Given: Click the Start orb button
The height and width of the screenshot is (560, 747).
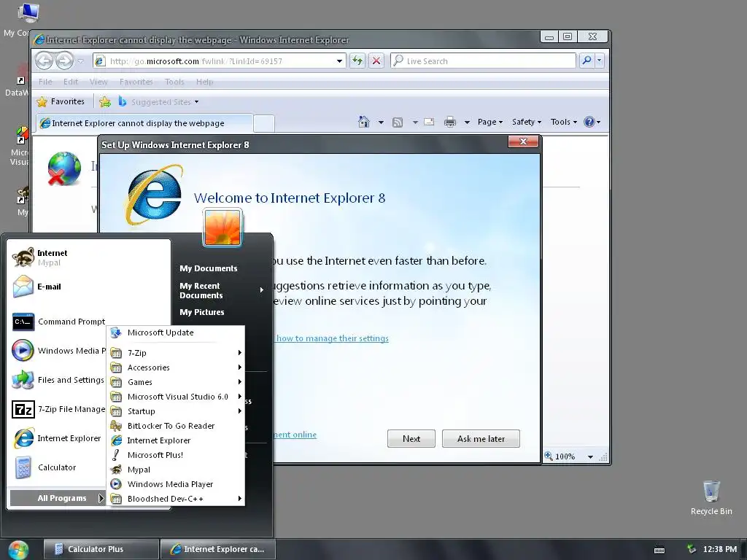Looking at the screenshot, I should 18,550.
